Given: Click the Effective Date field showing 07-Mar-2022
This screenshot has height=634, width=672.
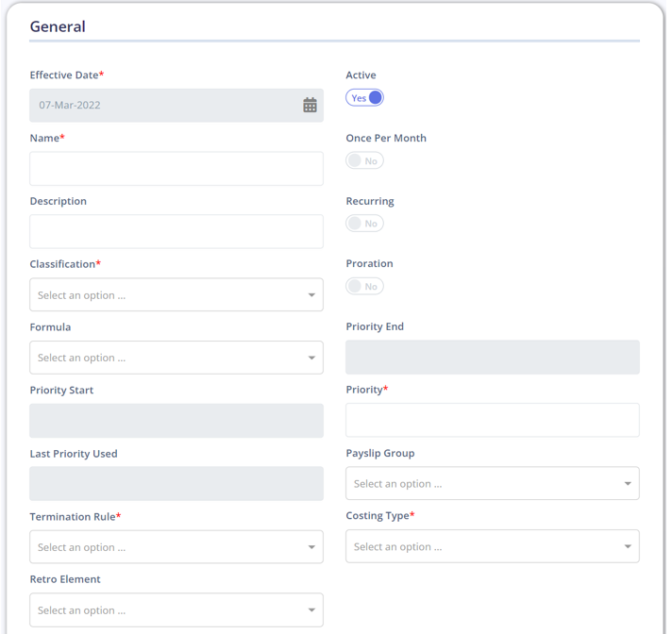Looking at the screenshot, I should coord(176,106).
